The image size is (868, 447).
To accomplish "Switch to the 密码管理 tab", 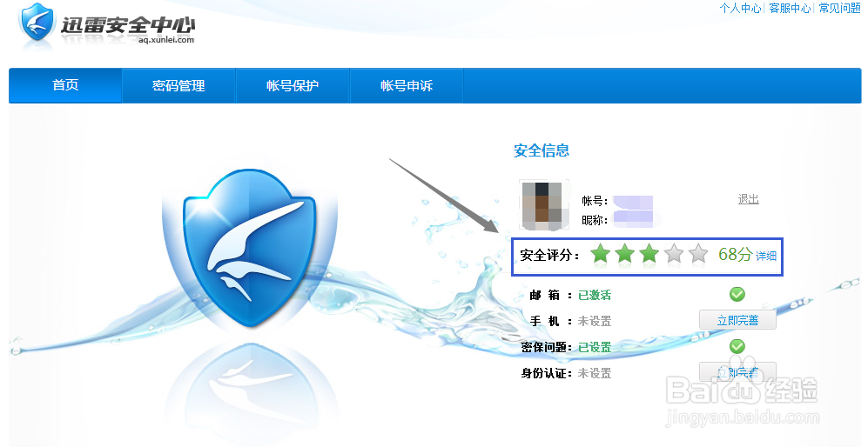I will pyautogui.click(x=178, y=85).
